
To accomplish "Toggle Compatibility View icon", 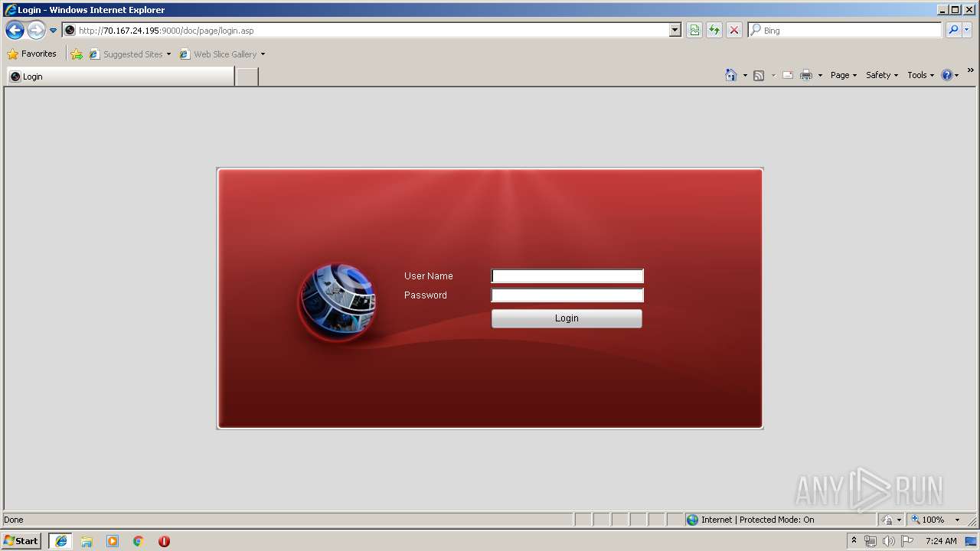I will 694,31.
